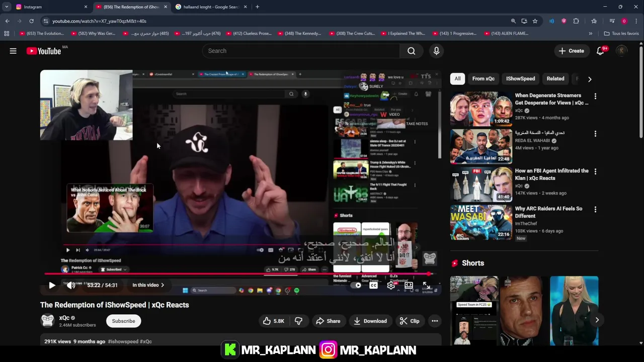644x362 pixels.
Task: Subscribe to the xQc channel
Action: [123, 321]
